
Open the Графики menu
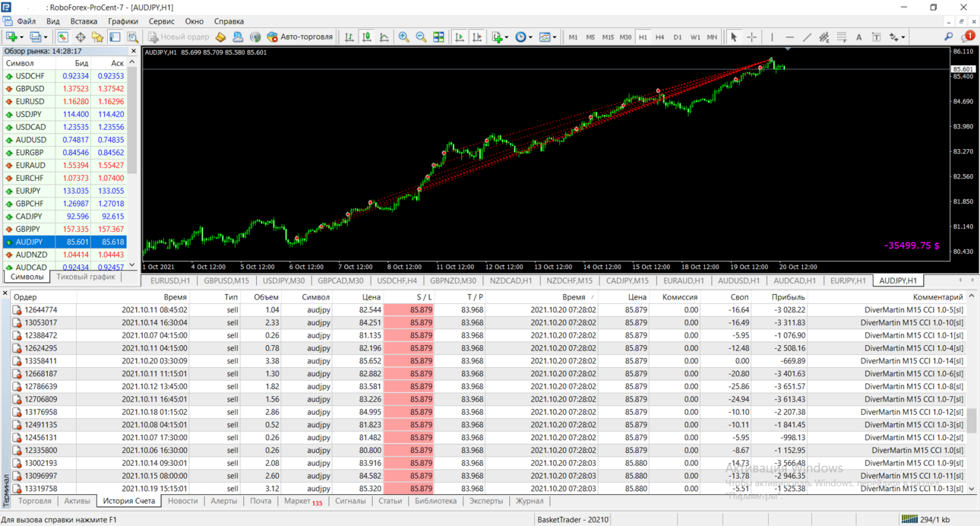(123, 21)
